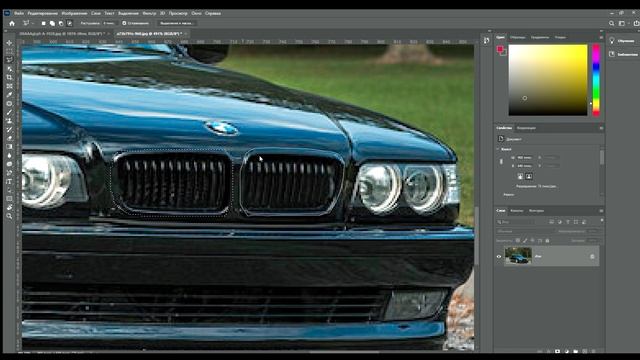Select the Move tool
The width and height of the screenshot is (640, 360).
(9, 42)
